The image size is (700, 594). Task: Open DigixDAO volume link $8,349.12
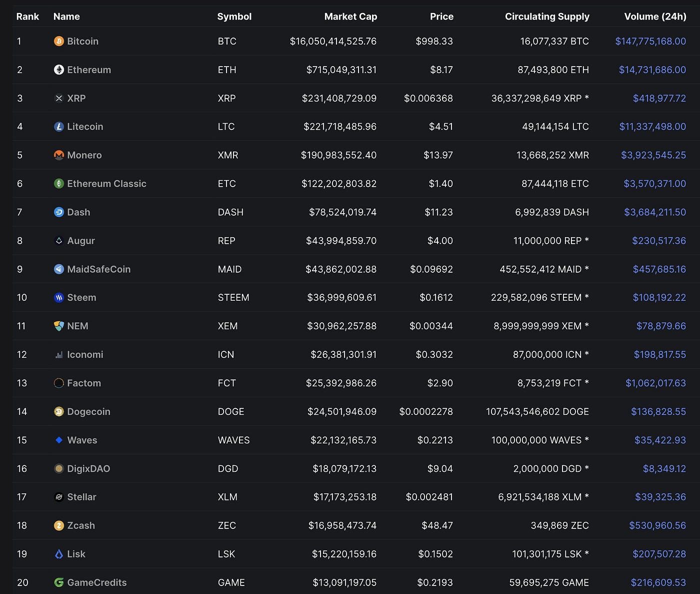pos(664,468)
